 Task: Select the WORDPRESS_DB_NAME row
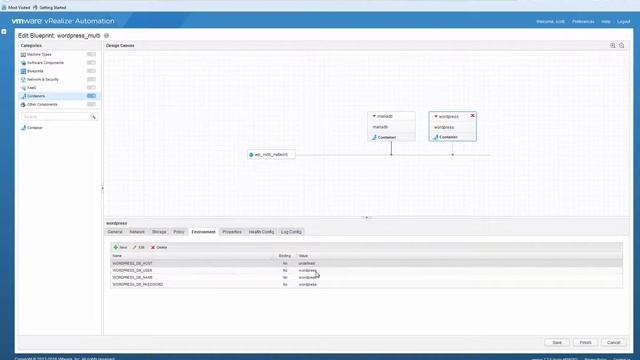click(367, 277)
